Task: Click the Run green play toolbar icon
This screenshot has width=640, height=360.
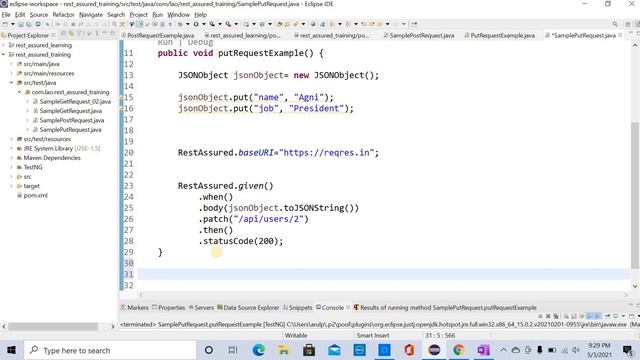Action: (196, 24)
